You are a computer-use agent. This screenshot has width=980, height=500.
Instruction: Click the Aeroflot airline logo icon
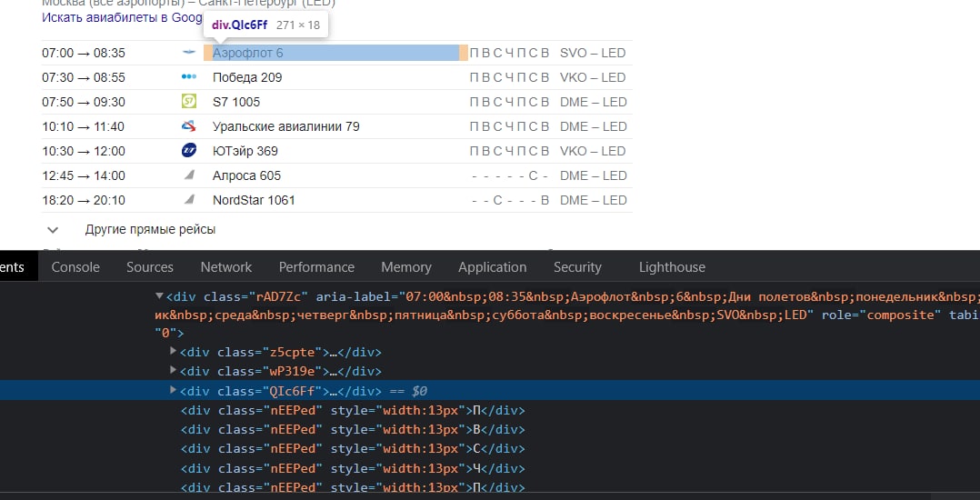click(x=189, y=53)
